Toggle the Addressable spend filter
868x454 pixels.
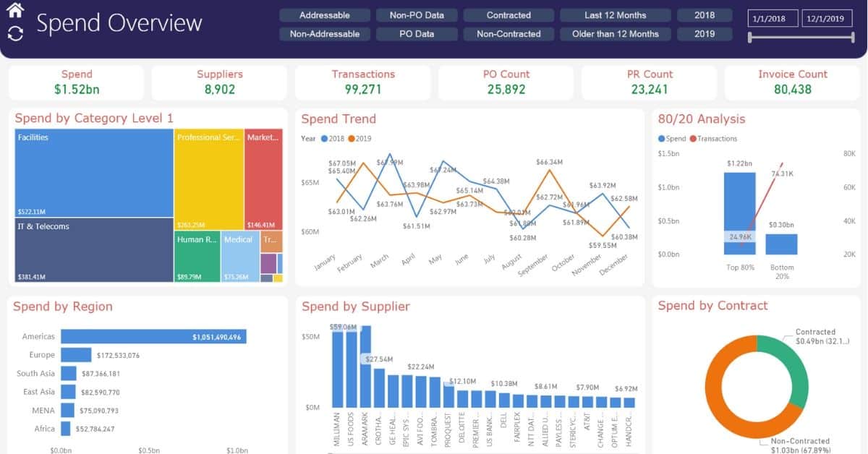pyautogui.click(x=325, y=14)
